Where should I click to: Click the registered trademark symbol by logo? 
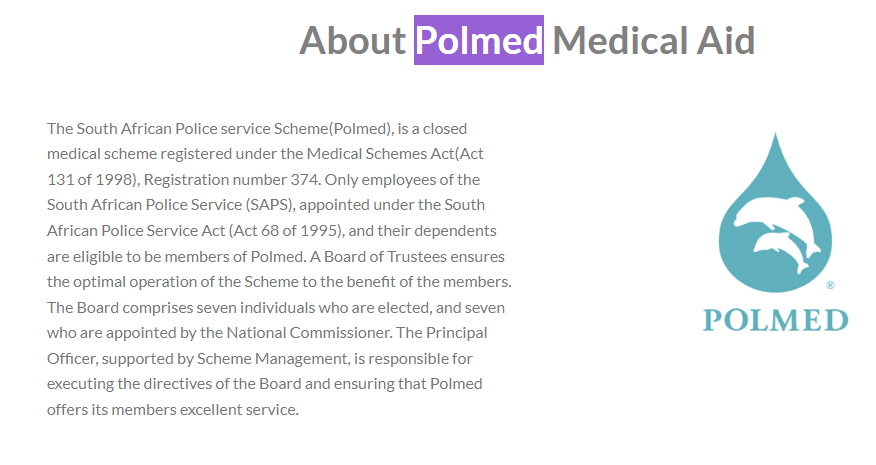830,286
